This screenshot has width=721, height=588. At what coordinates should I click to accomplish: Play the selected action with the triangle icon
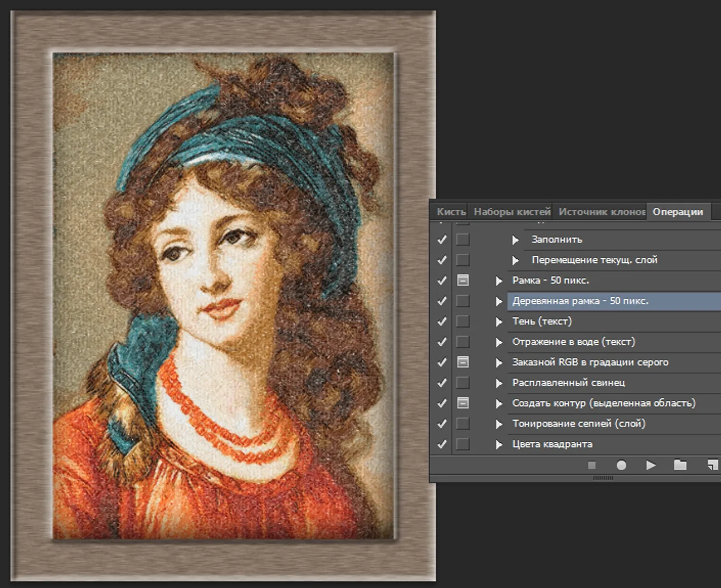(x=651, y=465)
